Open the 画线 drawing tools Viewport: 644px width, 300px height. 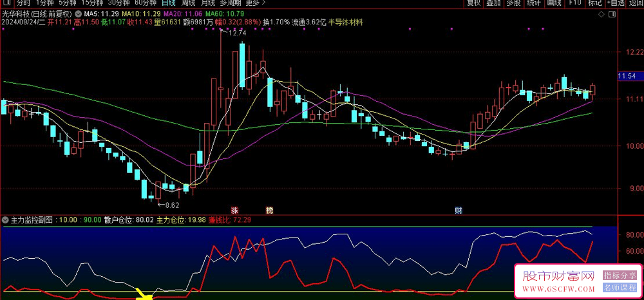(554, 3)
